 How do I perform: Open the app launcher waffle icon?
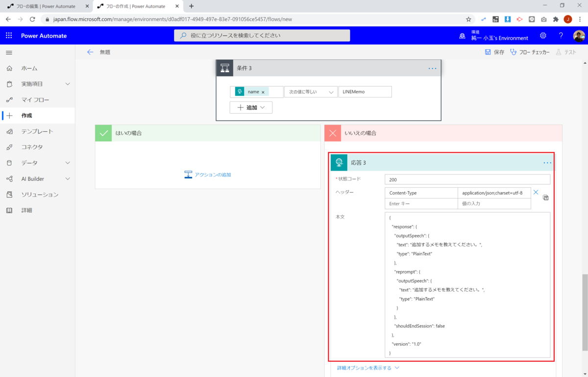pyautogui.click(x=9, y=36)
